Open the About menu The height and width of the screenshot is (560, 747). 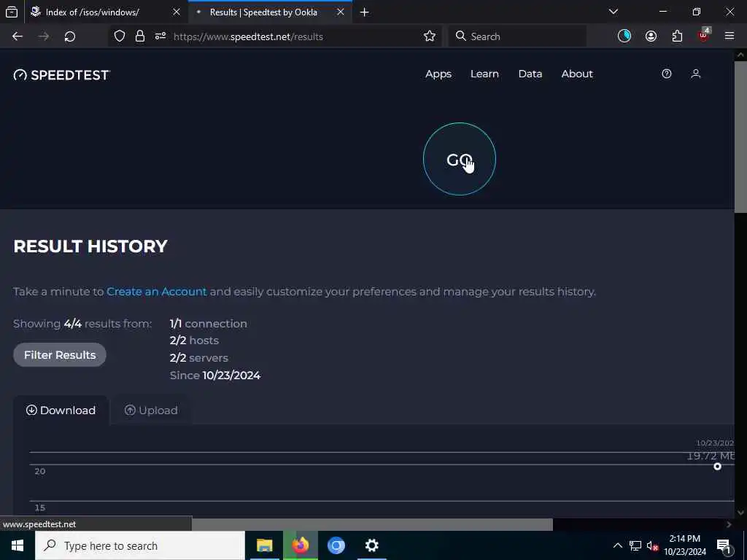coord(577,74)
